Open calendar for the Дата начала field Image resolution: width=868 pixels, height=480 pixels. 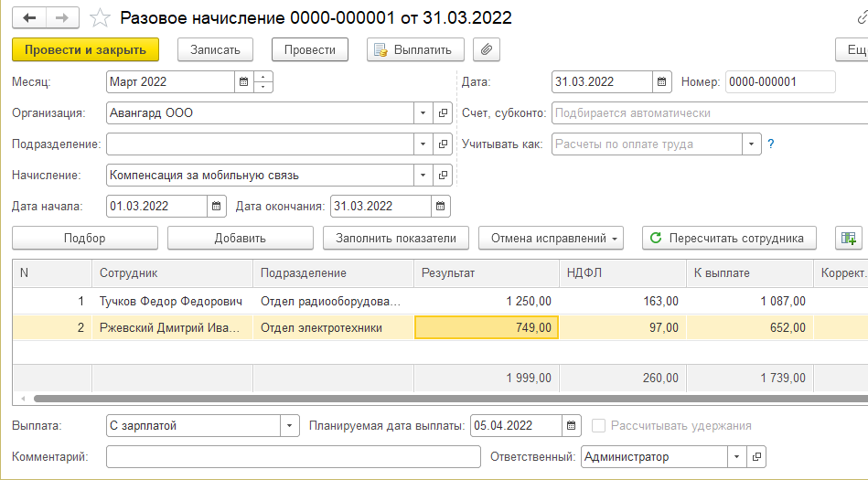tap(217, 206)
